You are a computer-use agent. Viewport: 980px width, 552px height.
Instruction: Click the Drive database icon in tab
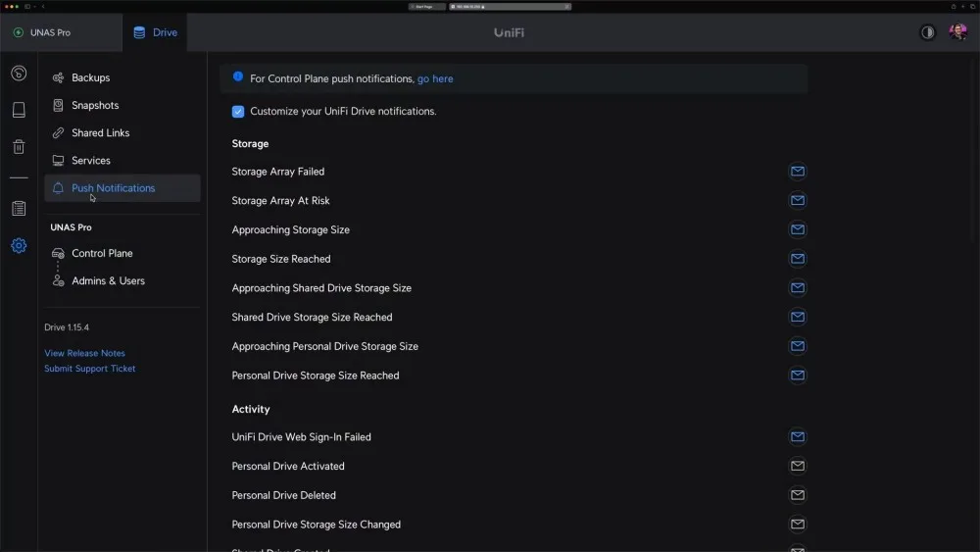tap(139, 32)
